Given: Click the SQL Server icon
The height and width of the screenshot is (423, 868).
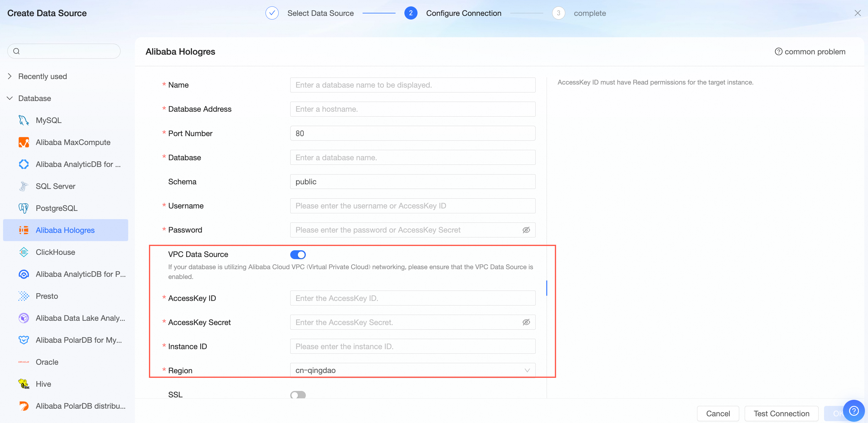Looking at the screenshot, I should pos(24,186).
